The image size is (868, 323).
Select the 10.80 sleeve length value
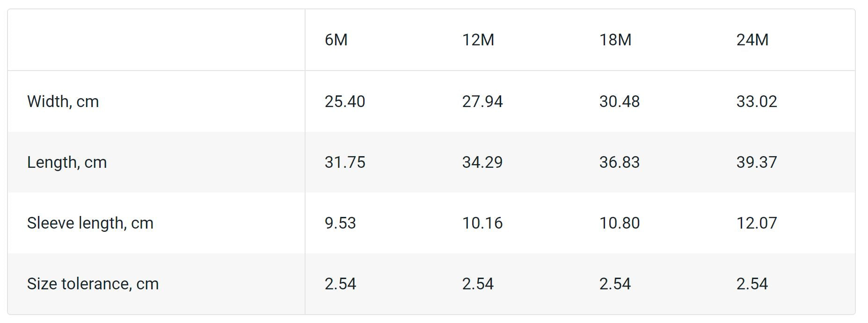(619, 223)
